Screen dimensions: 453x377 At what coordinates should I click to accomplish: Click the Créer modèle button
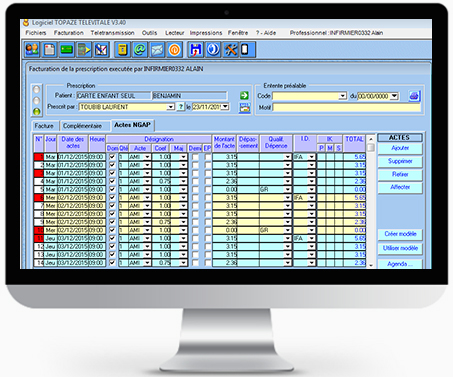coord(400,234)
